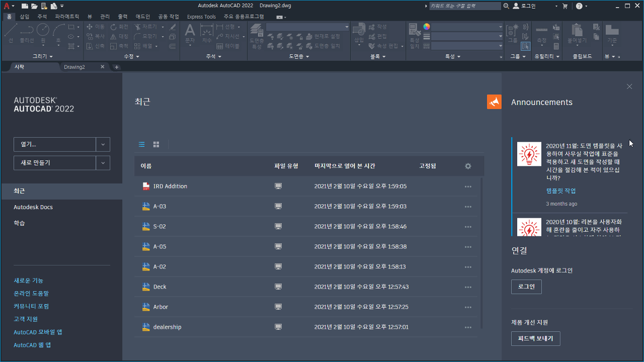Click the Open file folder icon in quick access toolbar
644x362 pixels.
[x=34, y=6]
